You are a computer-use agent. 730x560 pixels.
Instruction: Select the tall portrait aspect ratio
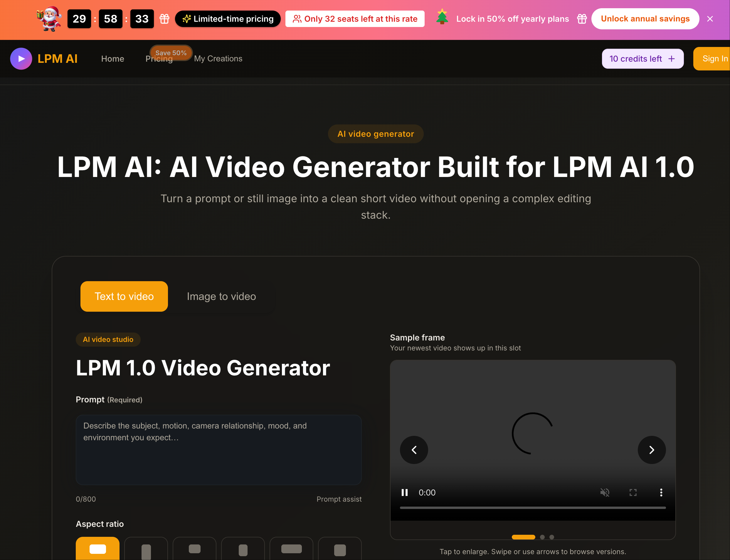[146, 551]
